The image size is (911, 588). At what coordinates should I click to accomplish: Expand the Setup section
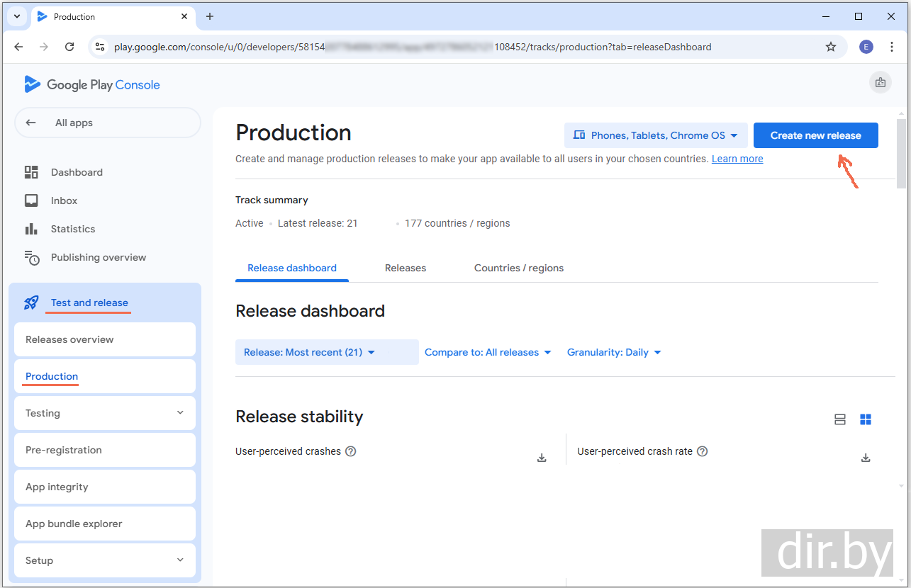point(105,560)
